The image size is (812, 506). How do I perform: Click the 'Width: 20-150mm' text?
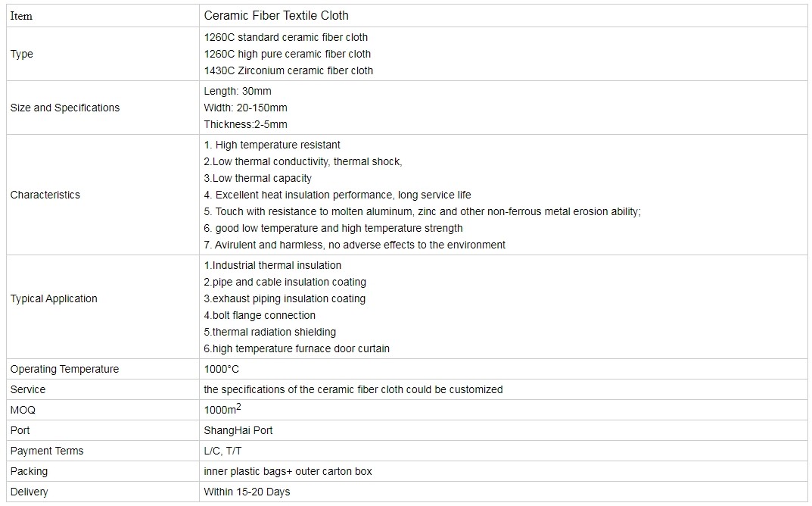(245, 108)
